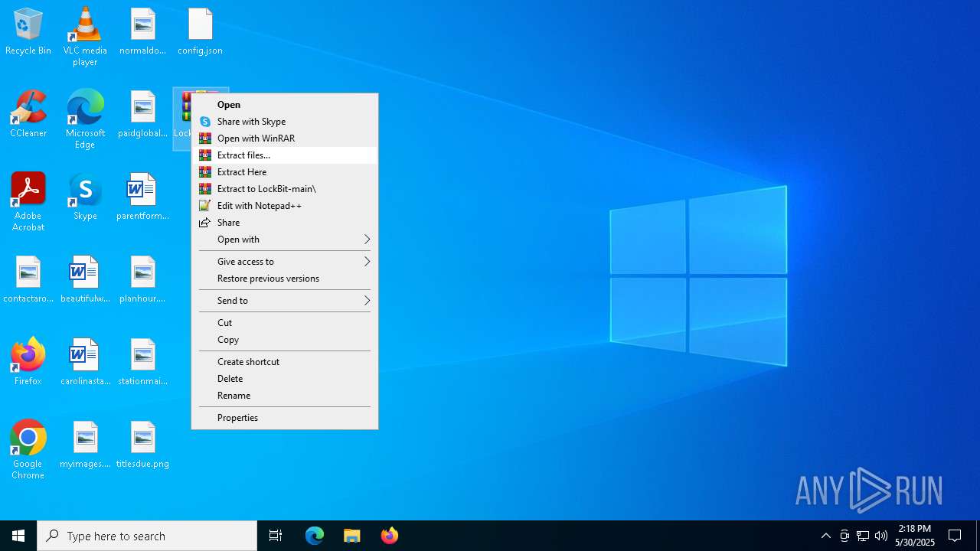Choose Share with Skype
The width and height of the screenshot is (980, 551).
(x=285, y=122)
